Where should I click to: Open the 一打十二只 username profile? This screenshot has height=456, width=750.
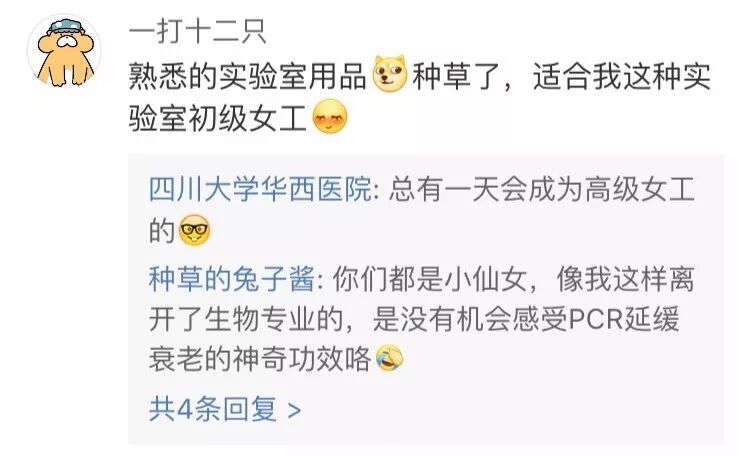(198, 32)
